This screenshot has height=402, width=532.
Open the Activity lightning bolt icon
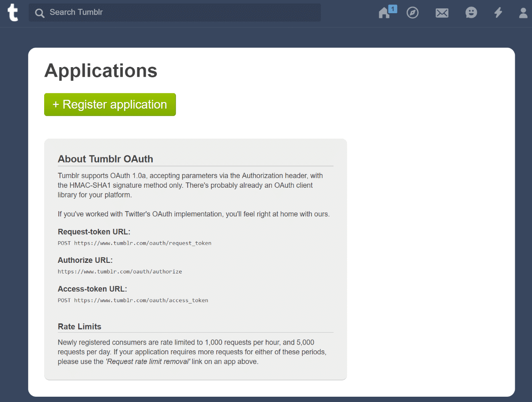point(498,13)
